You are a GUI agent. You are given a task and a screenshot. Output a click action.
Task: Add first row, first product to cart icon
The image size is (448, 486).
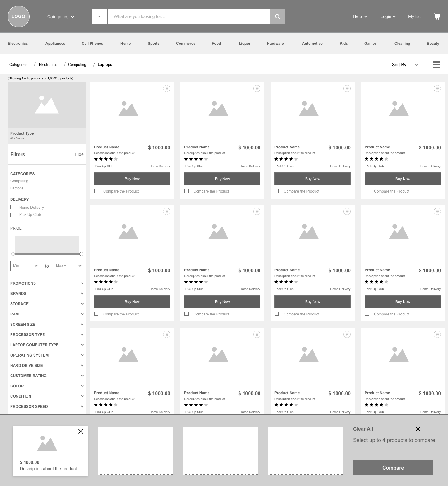167,89
